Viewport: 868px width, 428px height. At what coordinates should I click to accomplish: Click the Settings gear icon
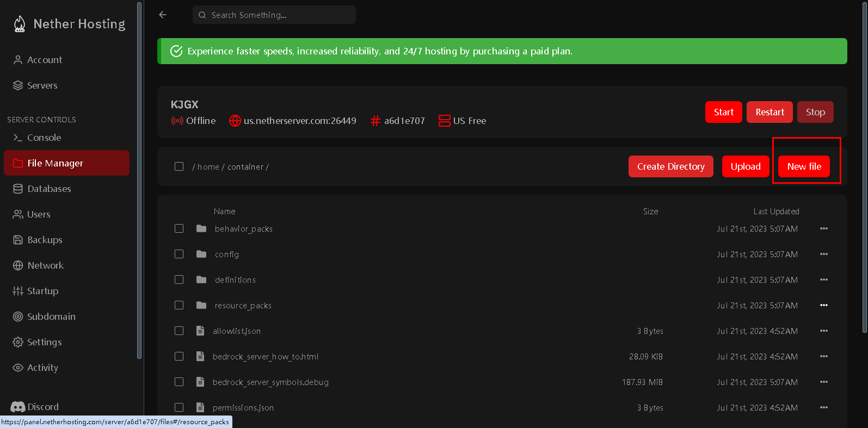[x=18, y=342]
